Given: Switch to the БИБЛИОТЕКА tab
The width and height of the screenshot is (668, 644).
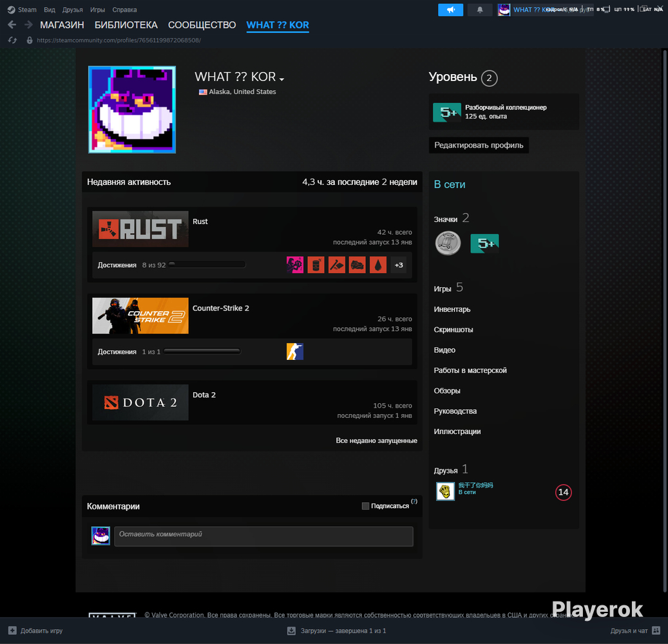Looking at the screenshot, I should 126,25.
